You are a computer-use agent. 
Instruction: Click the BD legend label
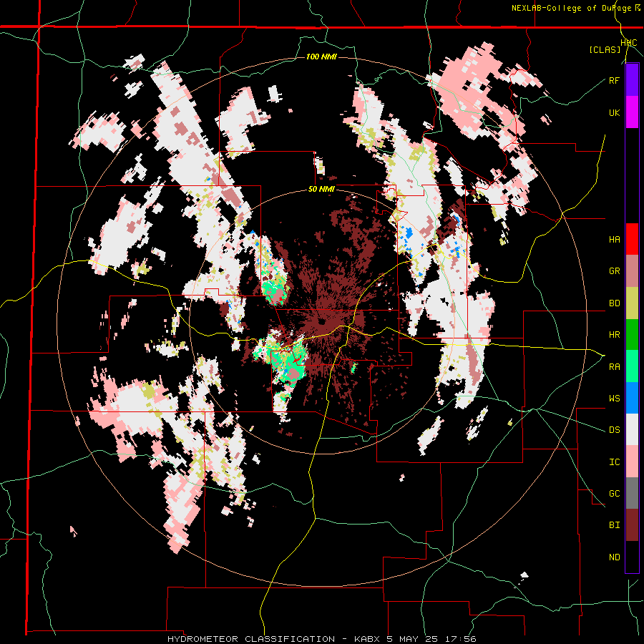pyautogui.click(x=614, y=303)
